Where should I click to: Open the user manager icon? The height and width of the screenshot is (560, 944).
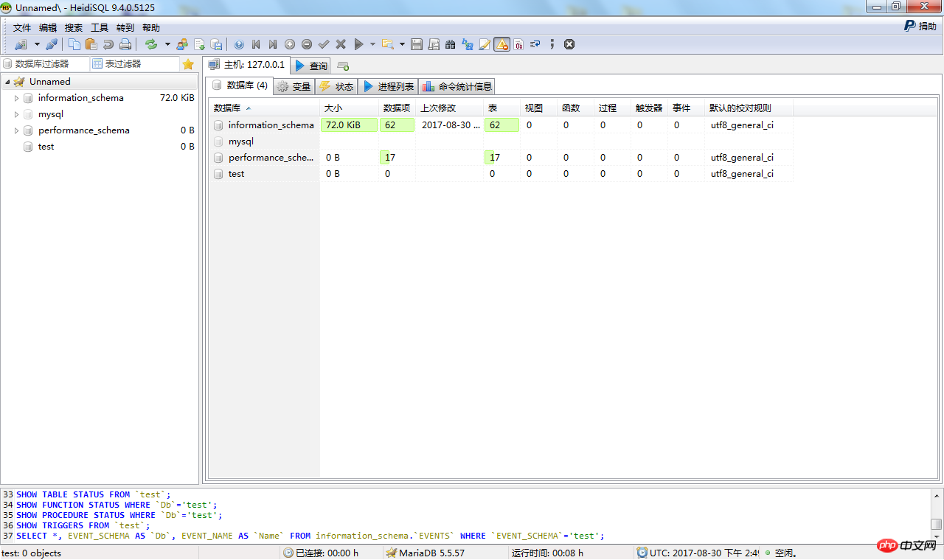182,44
